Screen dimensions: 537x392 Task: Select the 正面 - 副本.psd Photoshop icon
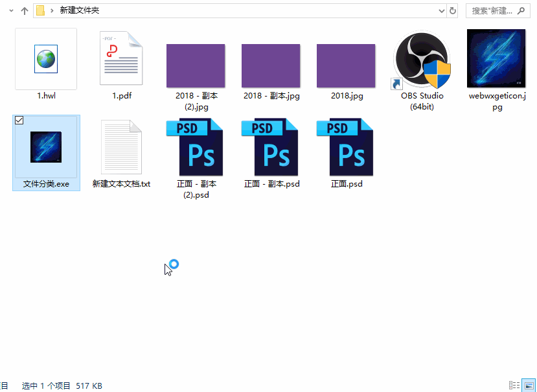(270, 147)
